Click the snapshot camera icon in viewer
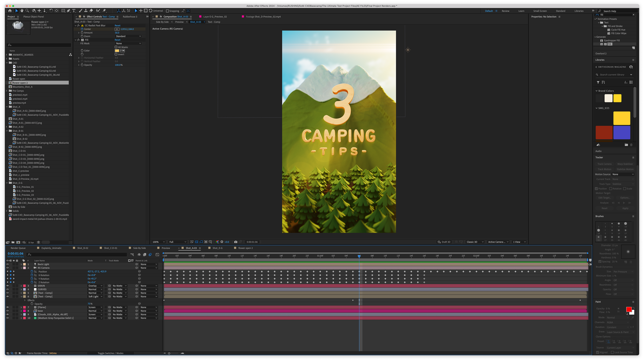The width and height of the screenshot is (644, 361). coord(235,242)
